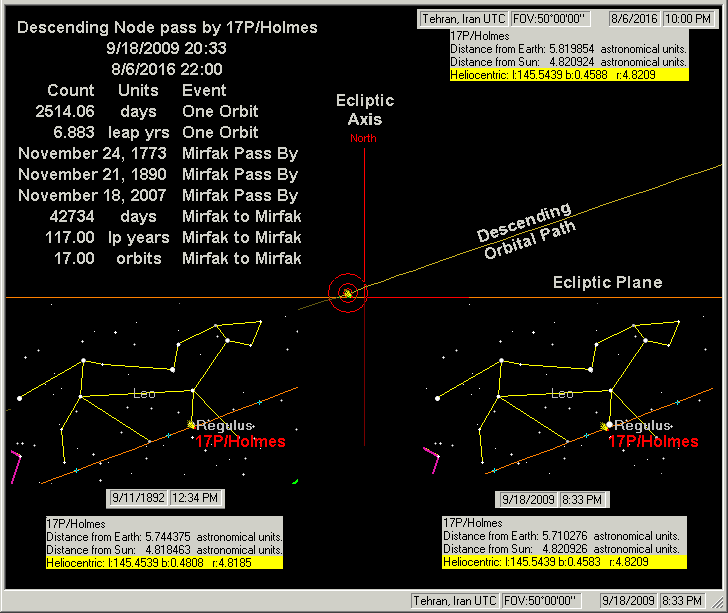Select the red 17P/Holmes label in left chart
728x613 pixels.
pyautogui.click(x=240, y=441)
